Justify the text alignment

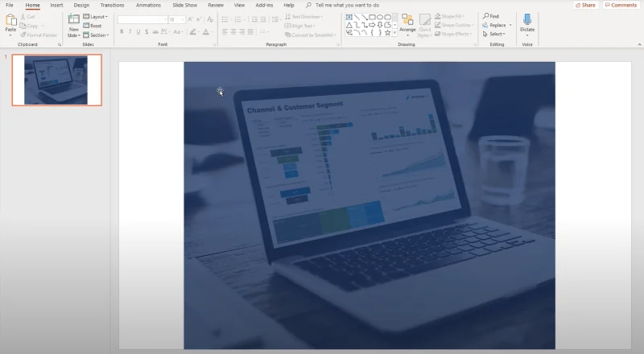250,31
